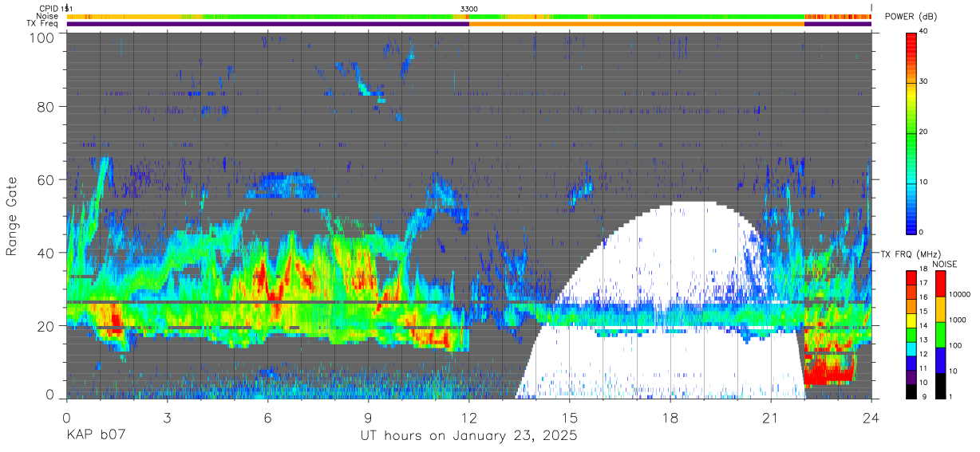980x452 pixels.
Task: Click the "1000" label on the NOISE scale
Action: (x=958, y=320)
